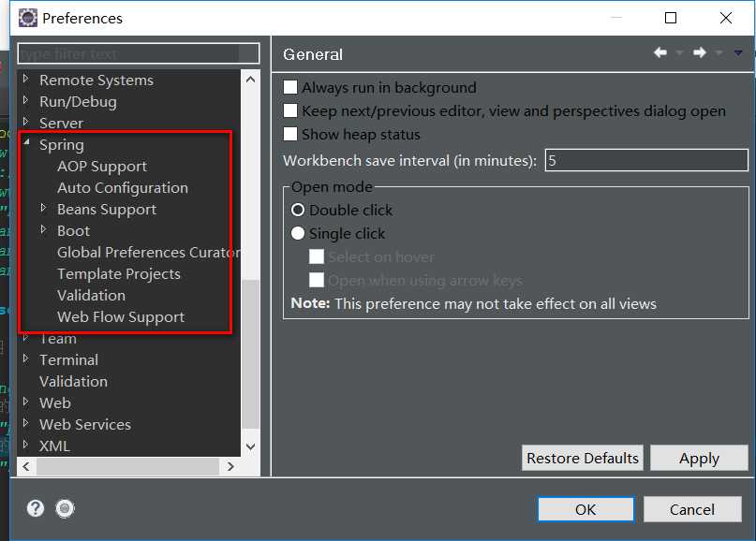Click the forward navigation arrow in General header
Image resolution: width=756 pixels, height=541 pixels.
(x=699, y=52)
